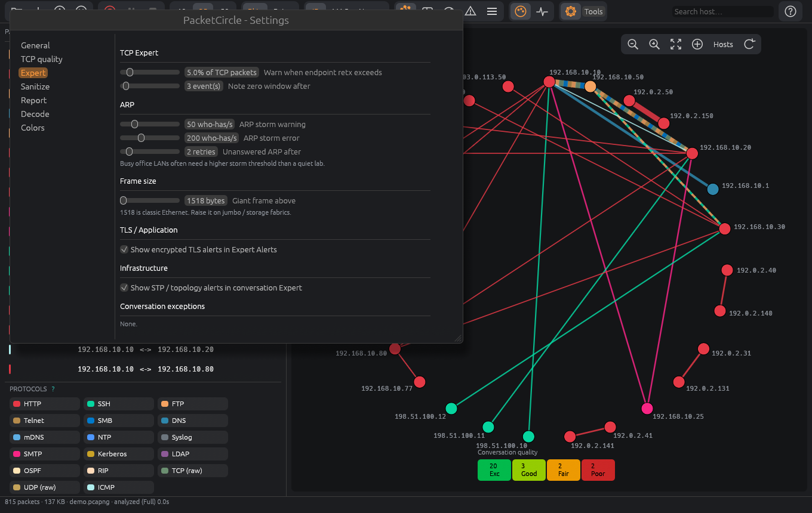Toggle Show STP / topology alerts checkbox
This screenshot has height=513, width=812.
click(124, 288)
